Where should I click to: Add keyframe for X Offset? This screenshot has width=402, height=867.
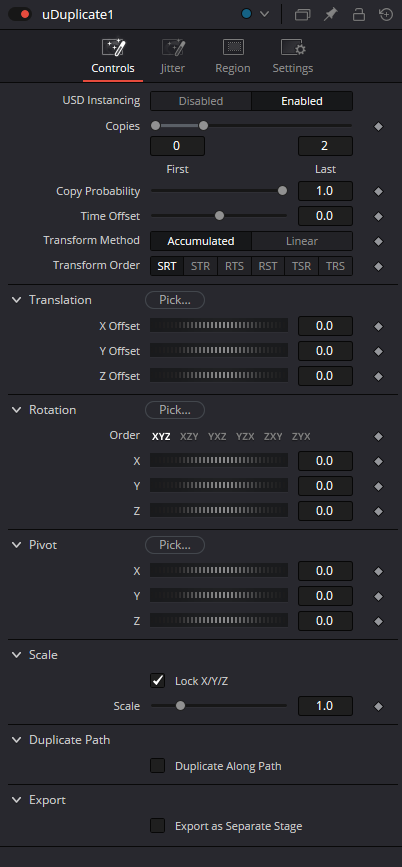(378, 326)
